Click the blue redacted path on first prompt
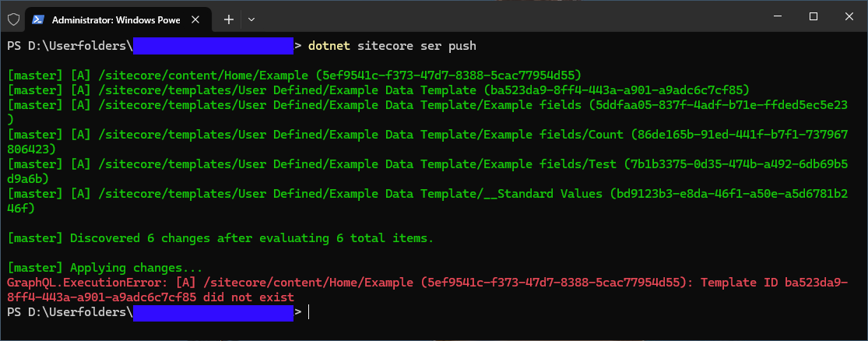Image resolution: width=868 pixels, height=341 pixels. [x=213, y=46]
